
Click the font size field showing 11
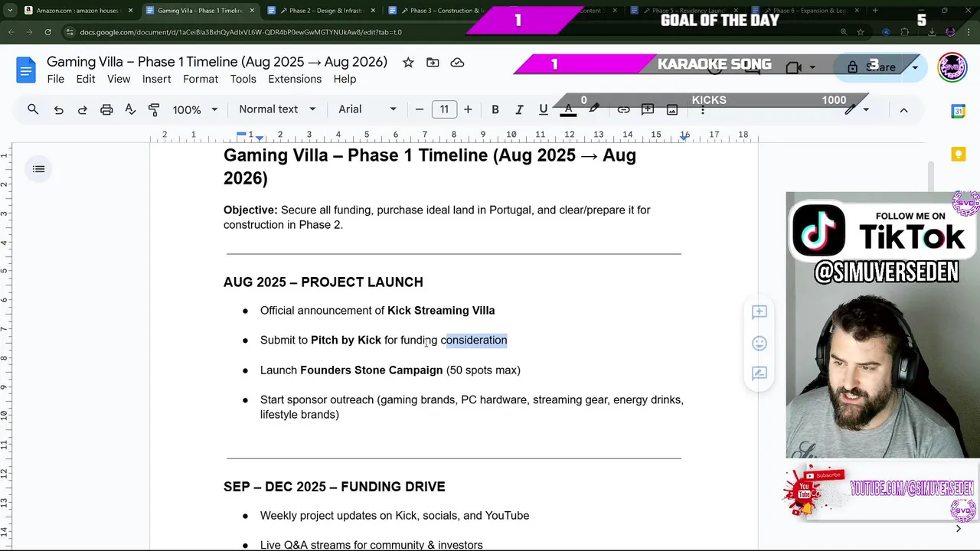(x=444, y=109)
